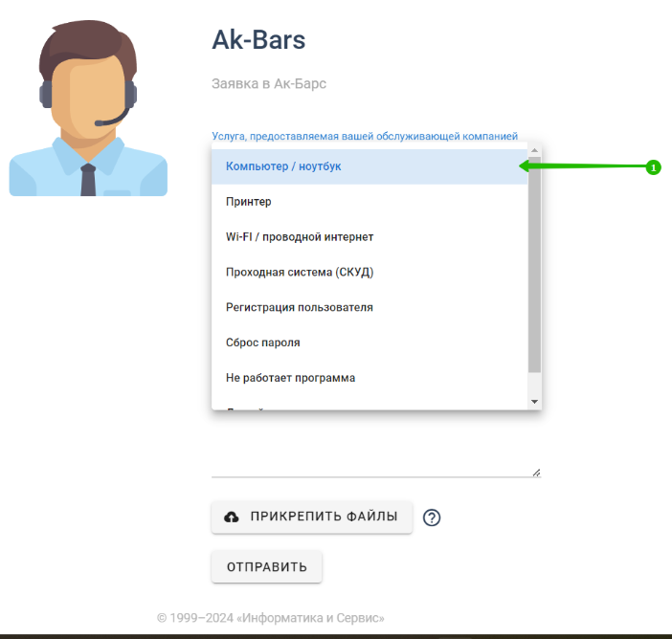Click the Ak-Bars heading text

click(x=258, y=40)
